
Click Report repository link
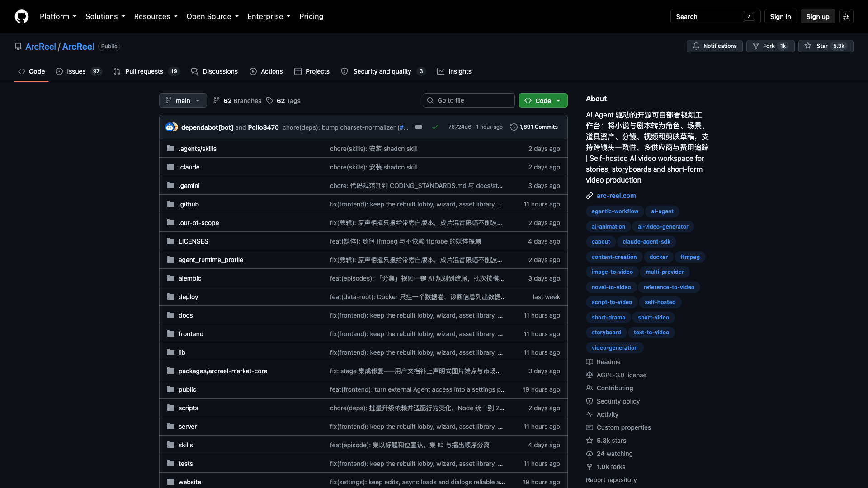(x=611, y=480)
